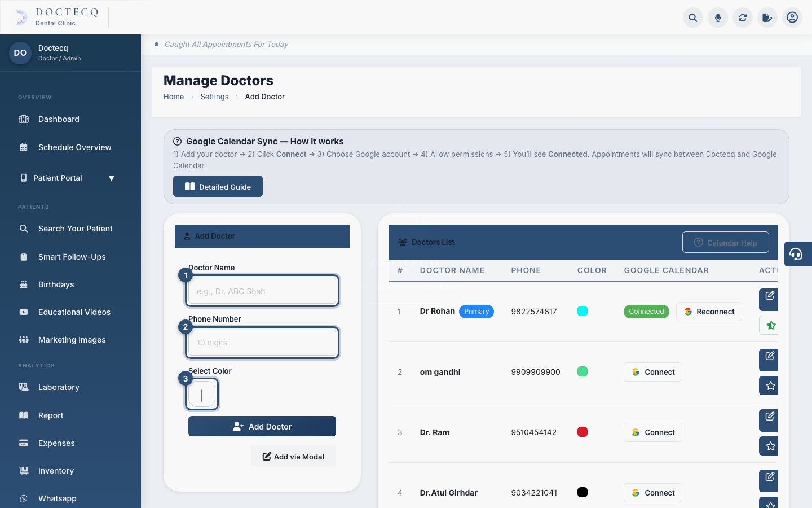Click Connect for om gandhi
This screenshot has height=508, width=812.
click(x=653, y=372)
